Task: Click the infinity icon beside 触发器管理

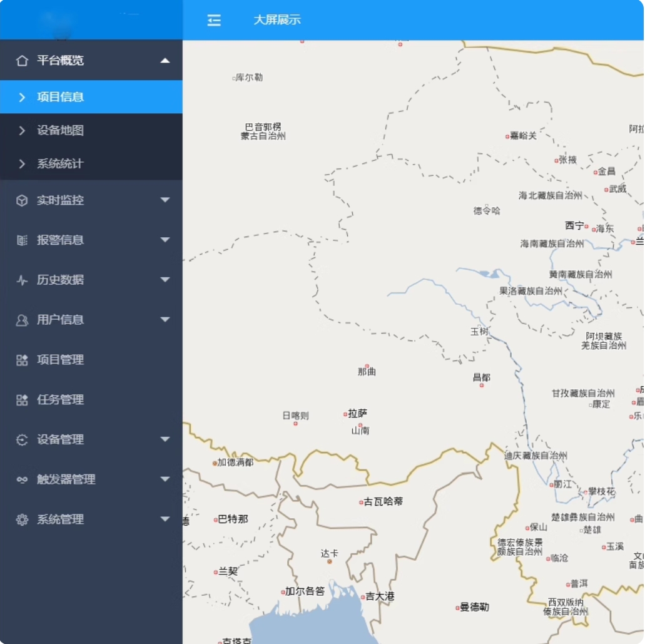Action: 22,480
